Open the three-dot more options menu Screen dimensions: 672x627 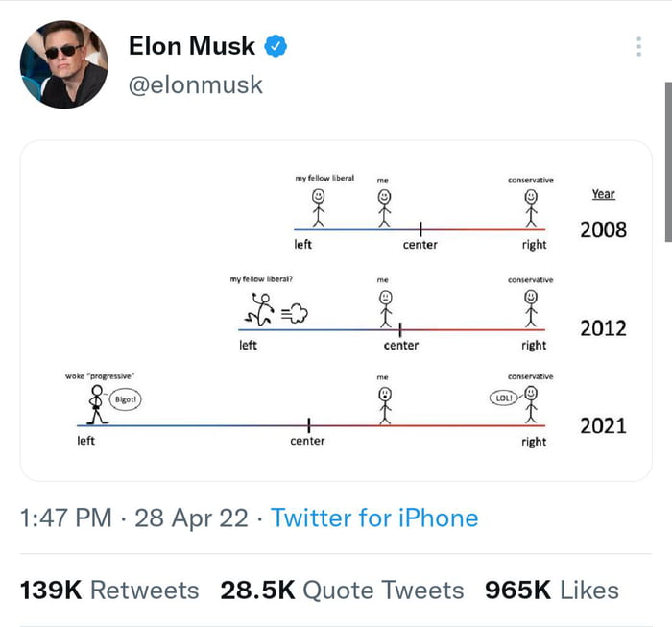pyautogui.click(x=639, y=47)
